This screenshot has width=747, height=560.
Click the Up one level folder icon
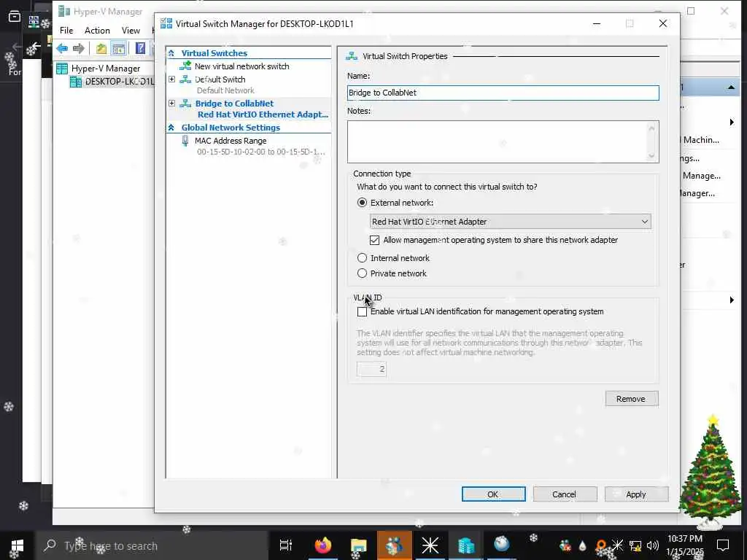[101, 48]
